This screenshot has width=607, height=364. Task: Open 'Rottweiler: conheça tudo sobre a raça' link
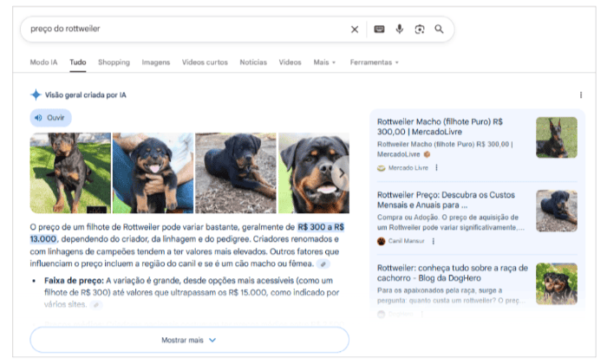[452, 273]
